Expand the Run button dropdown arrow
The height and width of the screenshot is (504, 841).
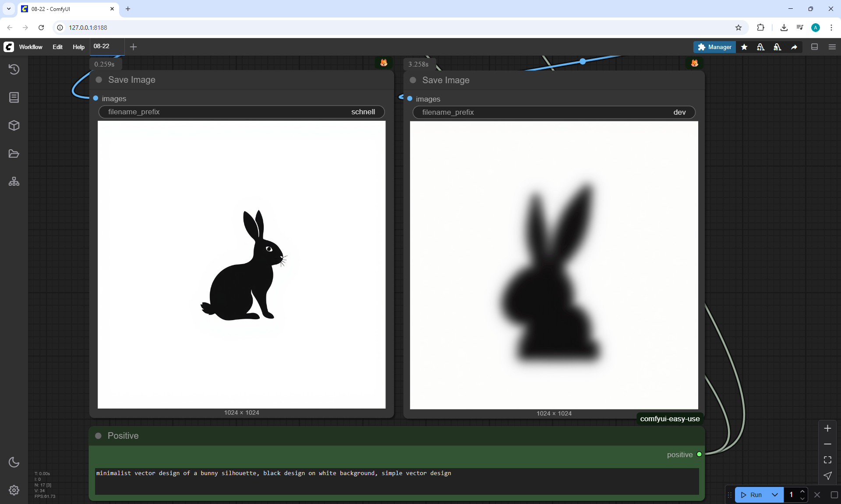pos(775,495)
